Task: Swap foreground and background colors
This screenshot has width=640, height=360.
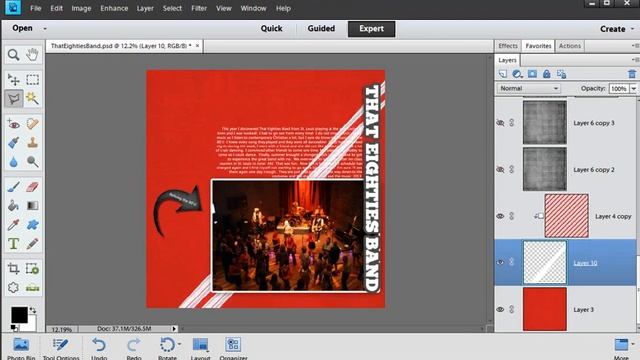Action: click(x=33, y=311)
